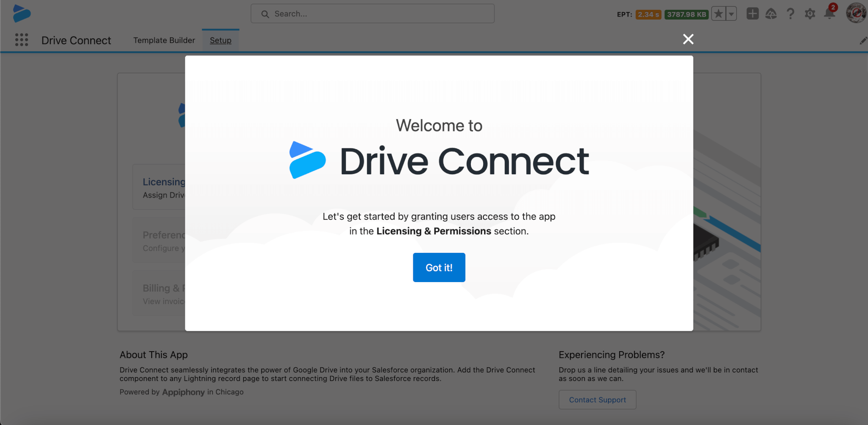
Task: Open the Trailhead guidance icon
Action: [x=771, y=14]
